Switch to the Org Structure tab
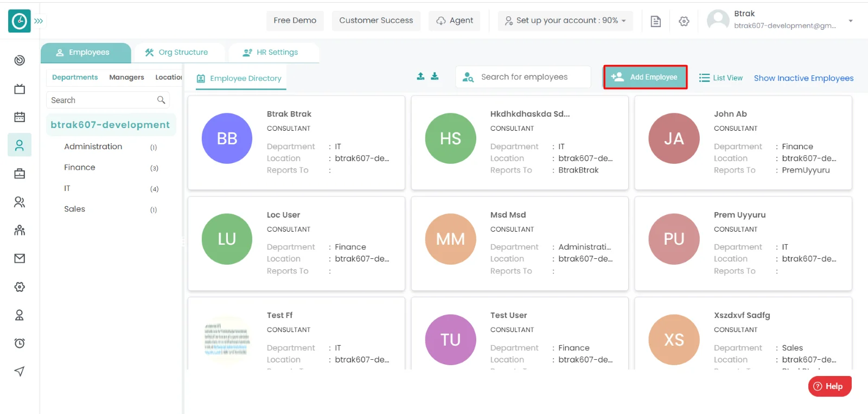 point(177,53)
